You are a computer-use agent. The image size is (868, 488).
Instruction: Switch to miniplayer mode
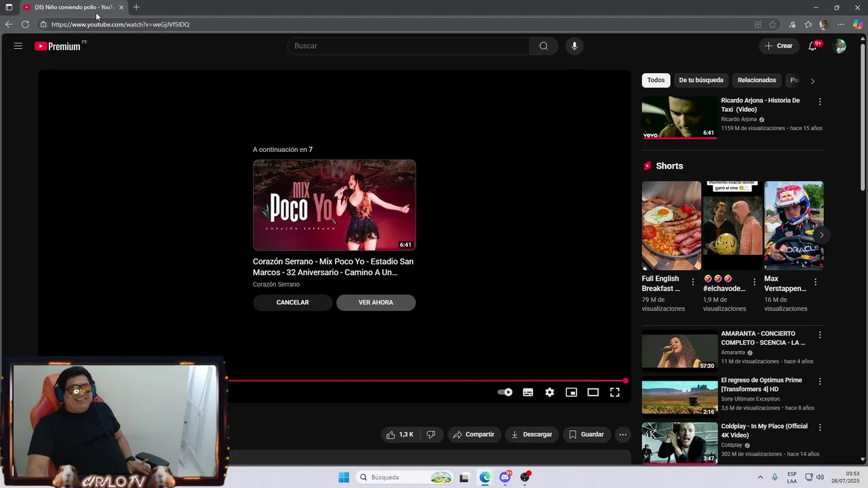[571, 392]
